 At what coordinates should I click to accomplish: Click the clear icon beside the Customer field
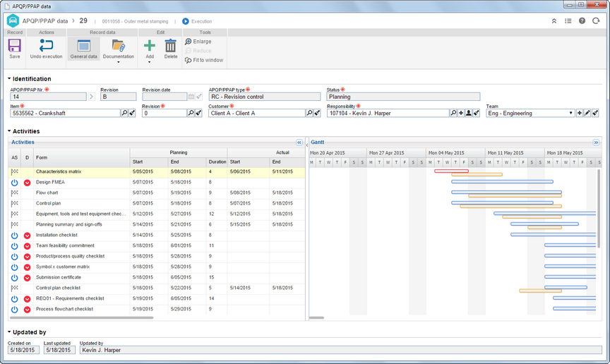317,113
